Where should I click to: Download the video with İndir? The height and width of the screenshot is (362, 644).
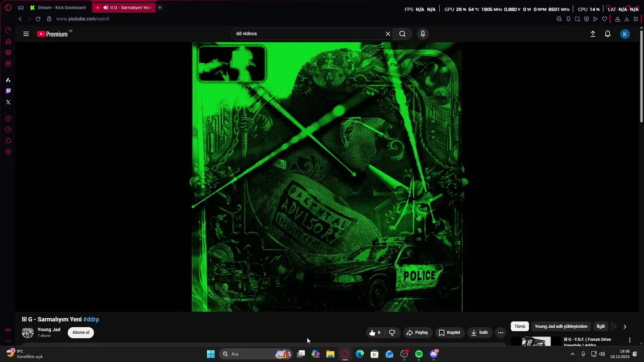tap(479, 332)
